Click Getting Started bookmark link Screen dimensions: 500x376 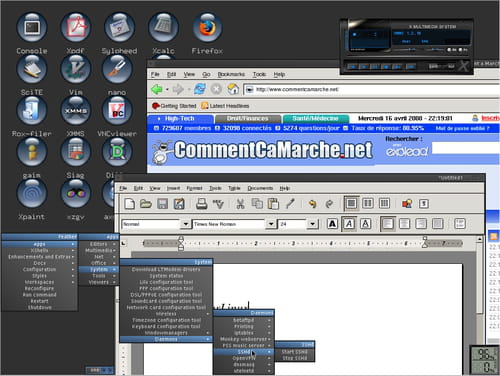[174, 106]
